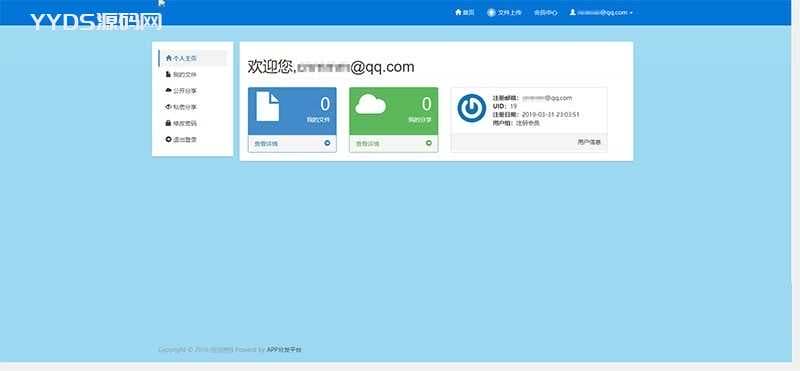800x371 pixels.
Task: Click the user group row in the user card
Action: (x=516, y=123)
